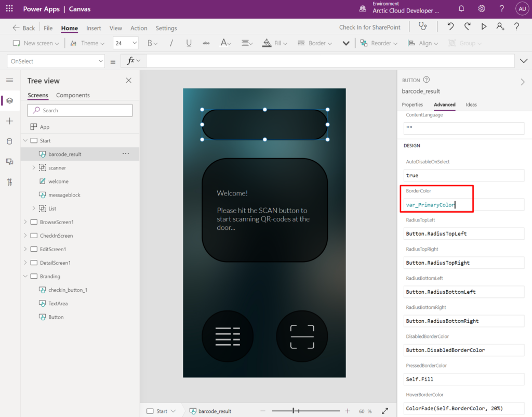
Task: Expand BrowseScreen1 node
Action: pos(25,221)
